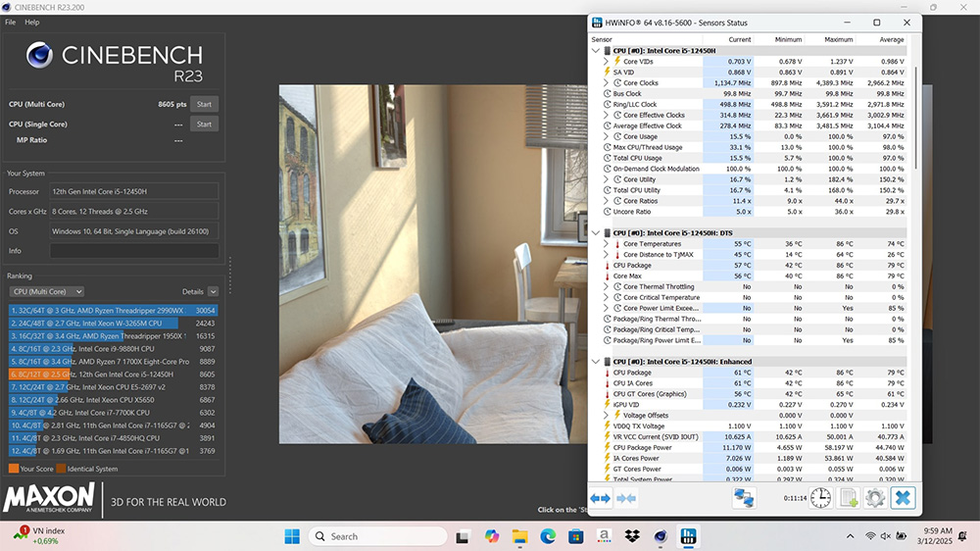Expand Core VIDs sensor row
Image resolution: width=980 pixels, height=551 pixels.
tap(606, 62)
